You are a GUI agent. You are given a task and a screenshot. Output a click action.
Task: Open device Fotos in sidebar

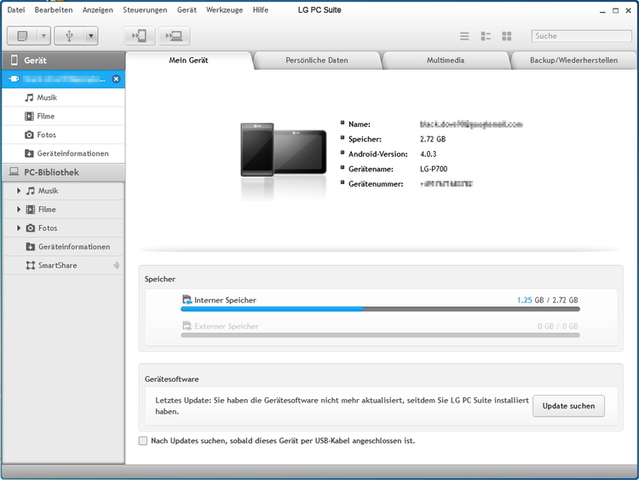click(x=64, y=135)
